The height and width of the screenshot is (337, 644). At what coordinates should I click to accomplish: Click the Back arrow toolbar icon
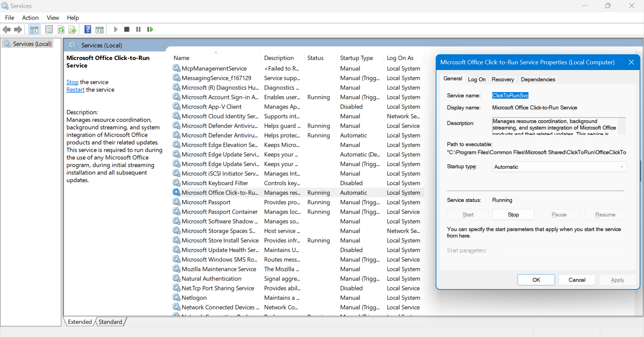point(6,29)
